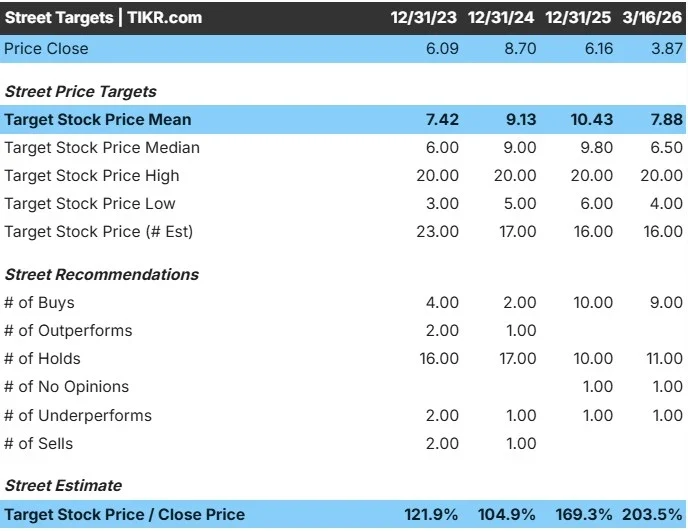The width and height of the screenshot is (688, 531).
Task: Click the mean target value 10.43
Action: click(x=591, y=120)
